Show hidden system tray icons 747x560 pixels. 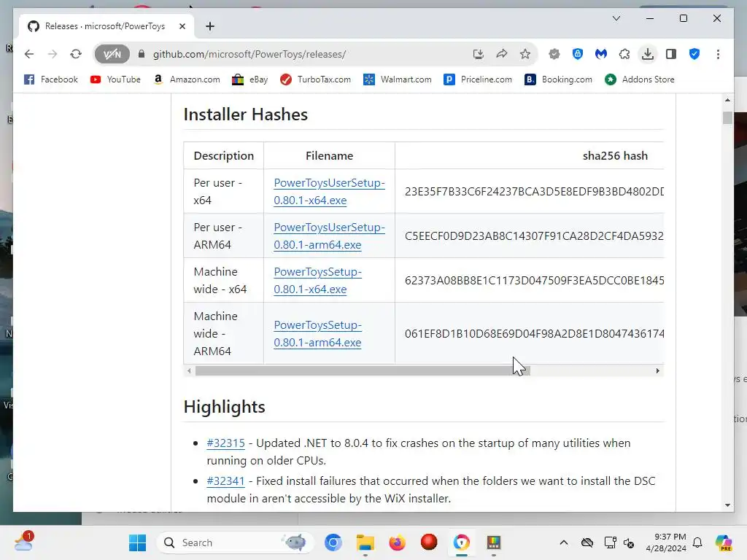click(564, 542)
